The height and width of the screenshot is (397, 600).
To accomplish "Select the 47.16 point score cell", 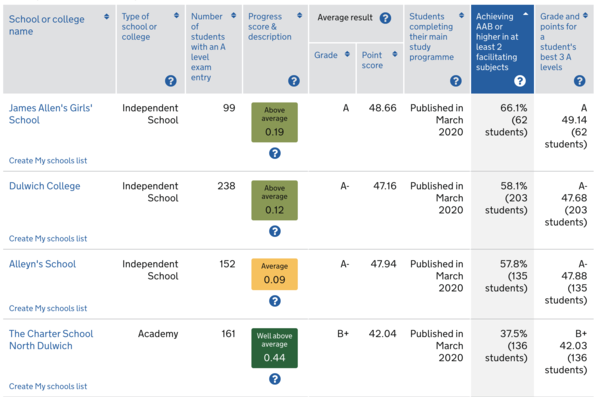I will coord(385,186).
